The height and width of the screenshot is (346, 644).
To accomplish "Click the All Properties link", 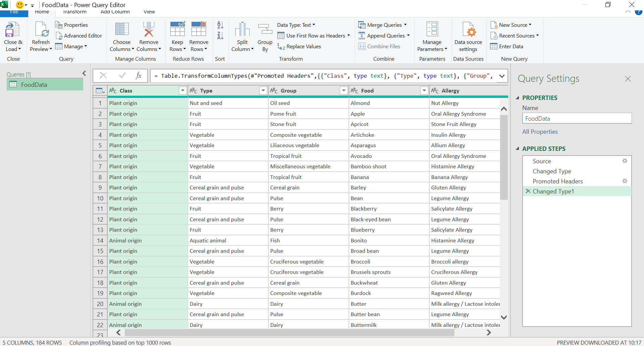I will 540,132.
